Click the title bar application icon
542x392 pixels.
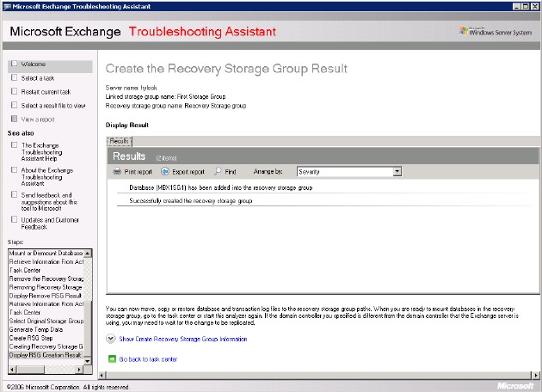[7, 6]
